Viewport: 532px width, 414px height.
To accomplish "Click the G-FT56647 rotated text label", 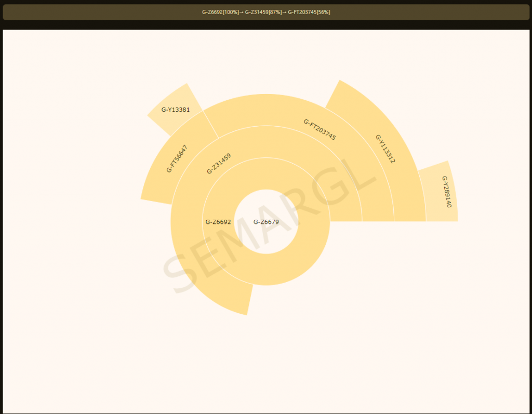I will click(x=177, y=158).
